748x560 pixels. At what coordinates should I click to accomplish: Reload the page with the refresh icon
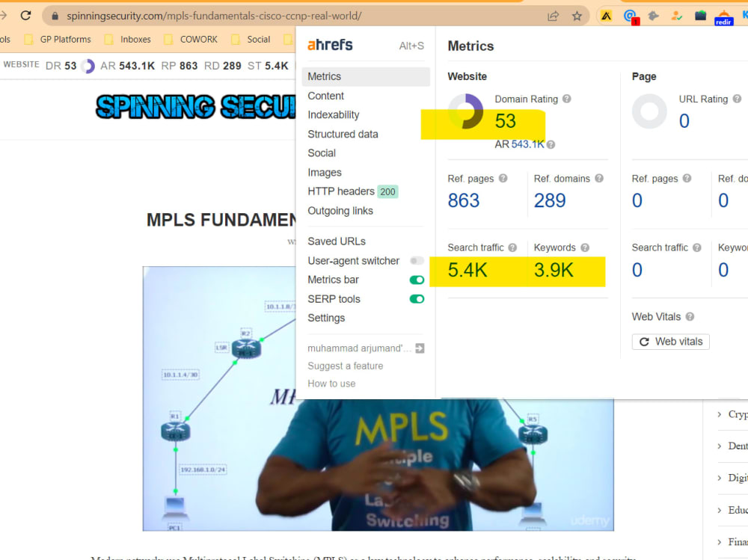[x=25, y=15]
